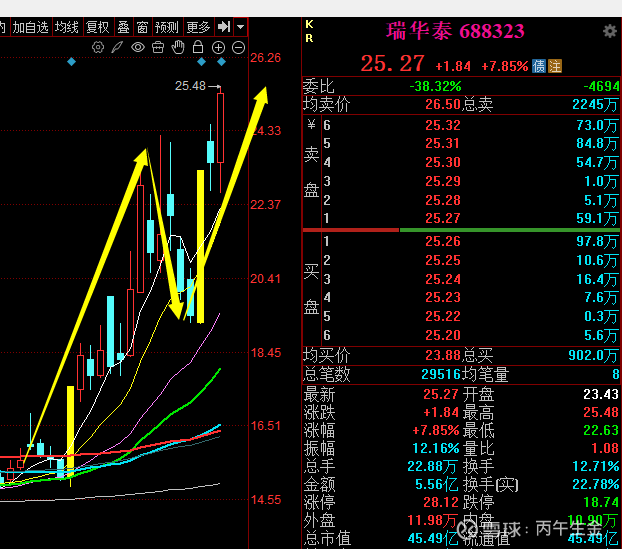The image size is (622, 549).
Task: Click 金额 value 5.56亿
Action: pyautogui.click(x=437, y=484)
